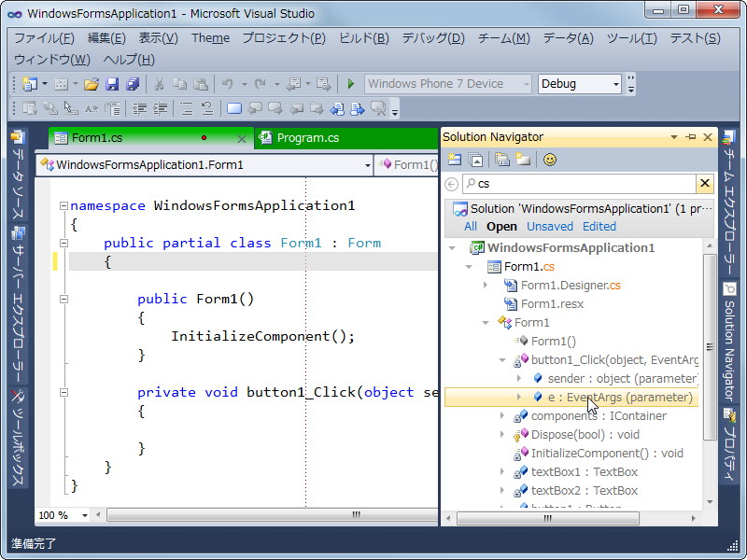Select the Unsaved filter in Solution Navigator

(x=550, y=226)
